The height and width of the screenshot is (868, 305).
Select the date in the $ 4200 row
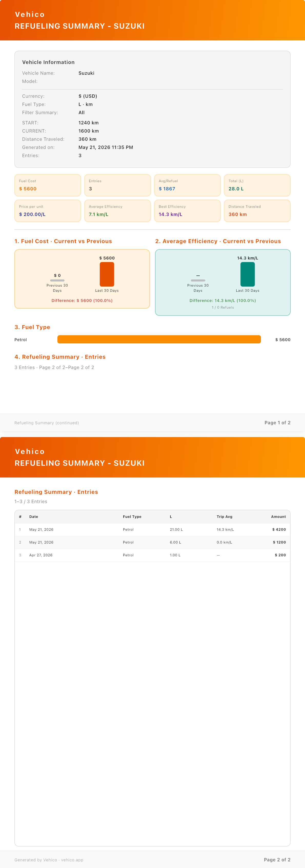[x=41, y=529]
